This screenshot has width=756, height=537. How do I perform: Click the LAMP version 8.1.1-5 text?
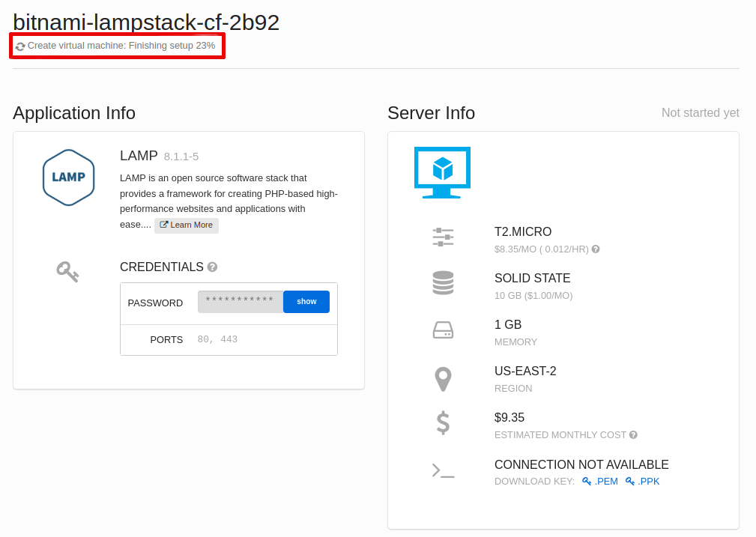[181, 157]
